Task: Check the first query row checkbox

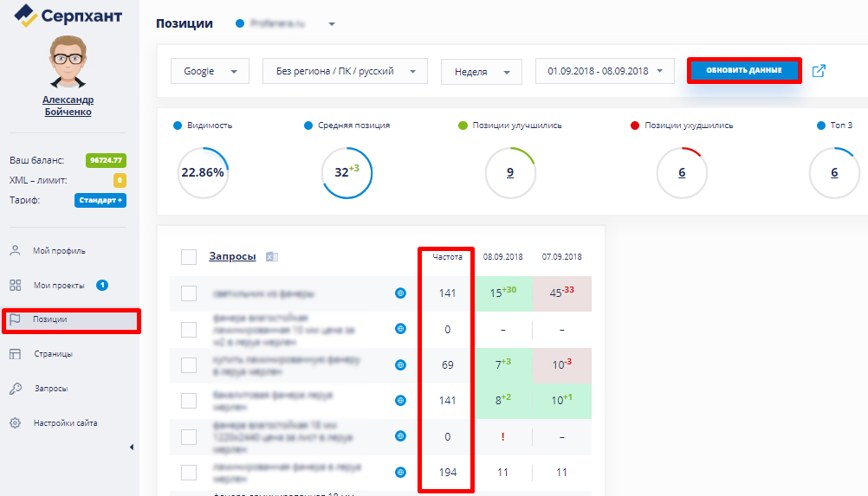Action: (189, 293)
